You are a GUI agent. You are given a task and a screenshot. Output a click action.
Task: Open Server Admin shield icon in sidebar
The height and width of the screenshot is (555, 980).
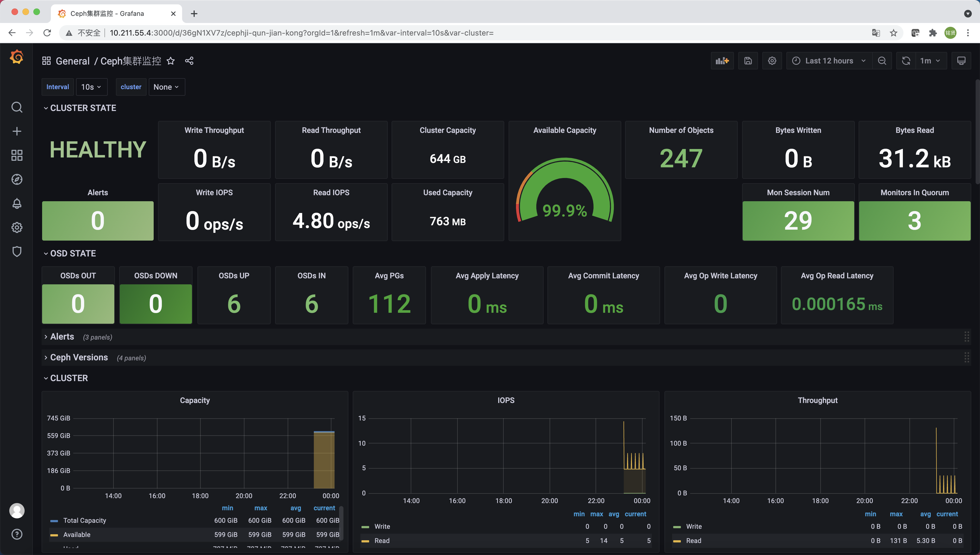tap(17, 252)
